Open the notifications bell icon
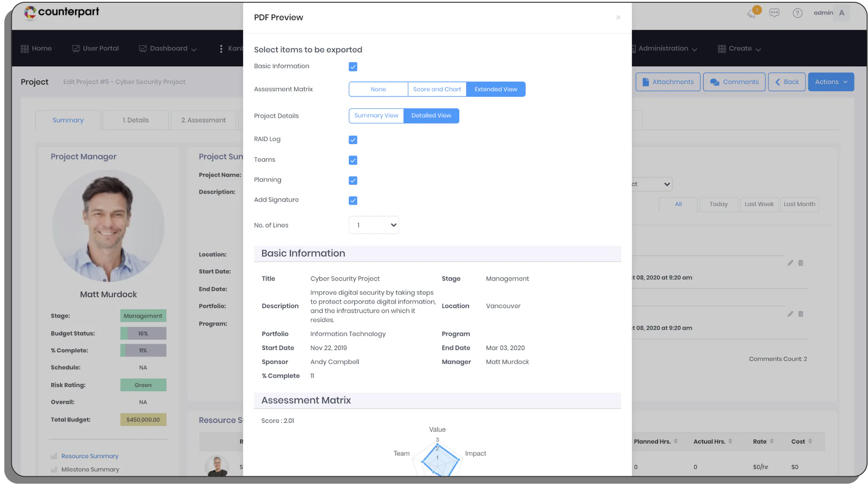868x488 pixels. pos(752,13)
